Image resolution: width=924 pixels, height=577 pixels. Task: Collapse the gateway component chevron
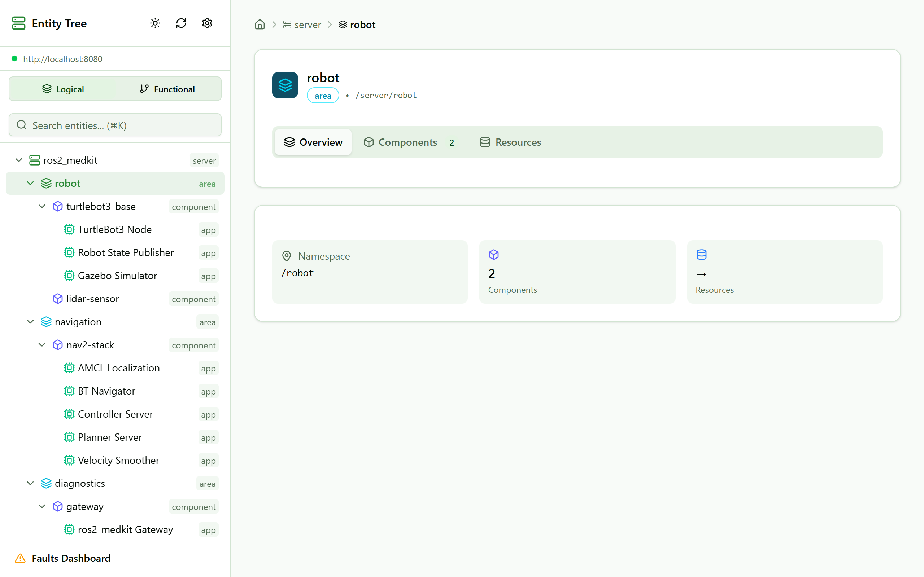coord(42,506)
